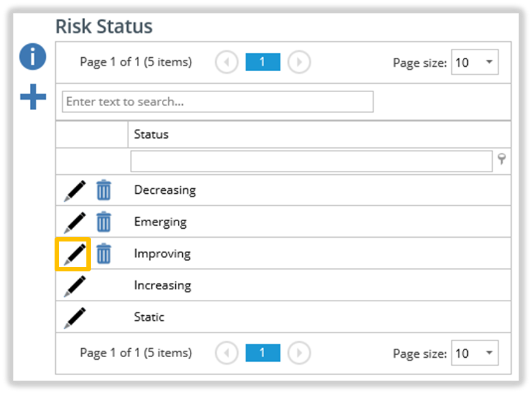Go to next page in bottom pager
The image size is (532, 394).
coord(299,353)
